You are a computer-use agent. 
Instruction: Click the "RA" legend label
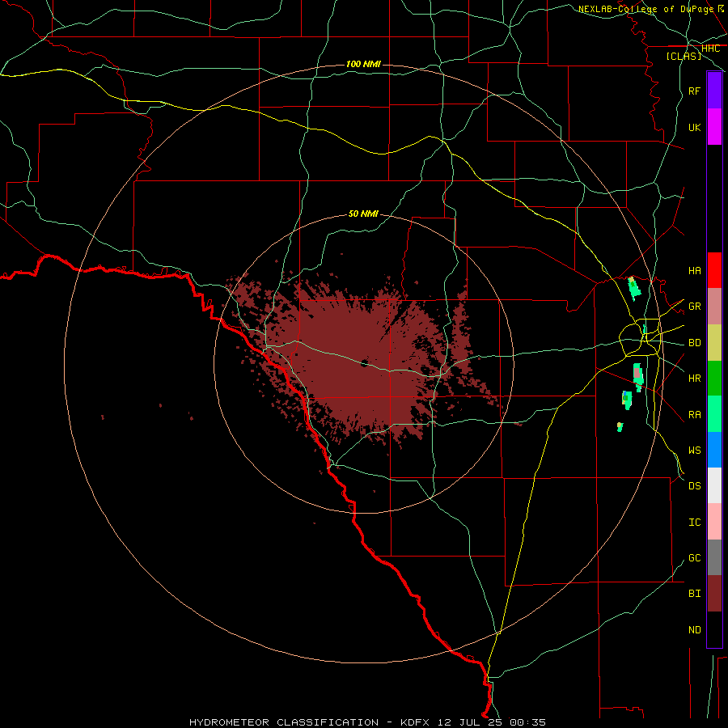pos(694,415)
